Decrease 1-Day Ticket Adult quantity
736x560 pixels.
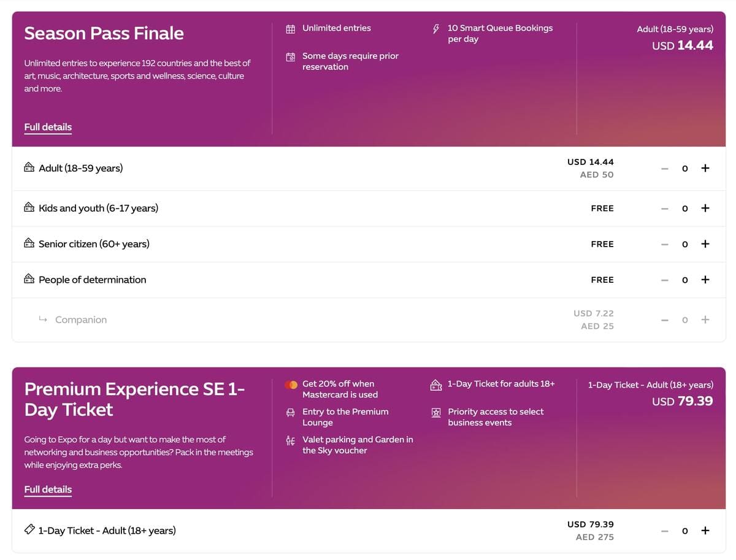(x=664, y=531)
